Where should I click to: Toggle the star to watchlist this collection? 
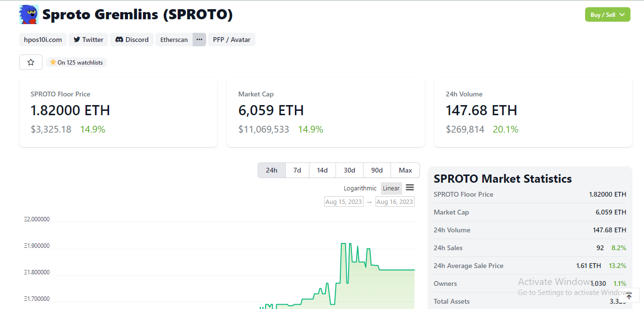point(30,62)
